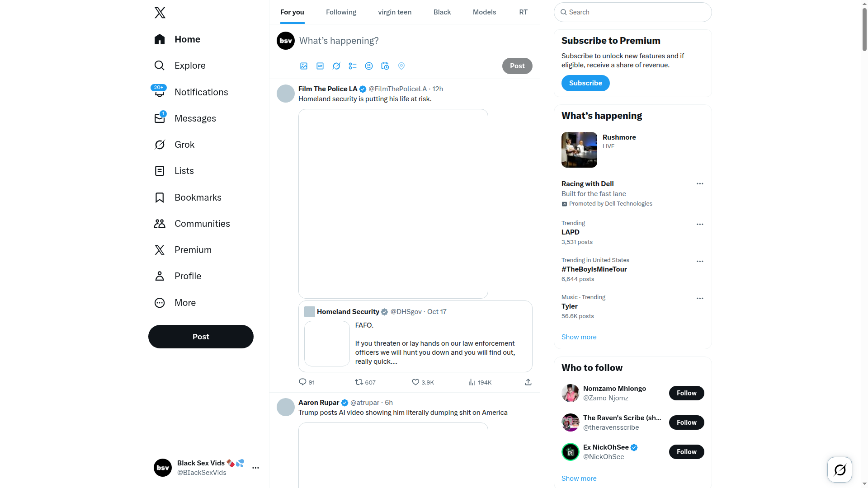Screen dimensions: 868x488
Task: Open options menu for LAPD trend
Action: click(x=700, y=225)
